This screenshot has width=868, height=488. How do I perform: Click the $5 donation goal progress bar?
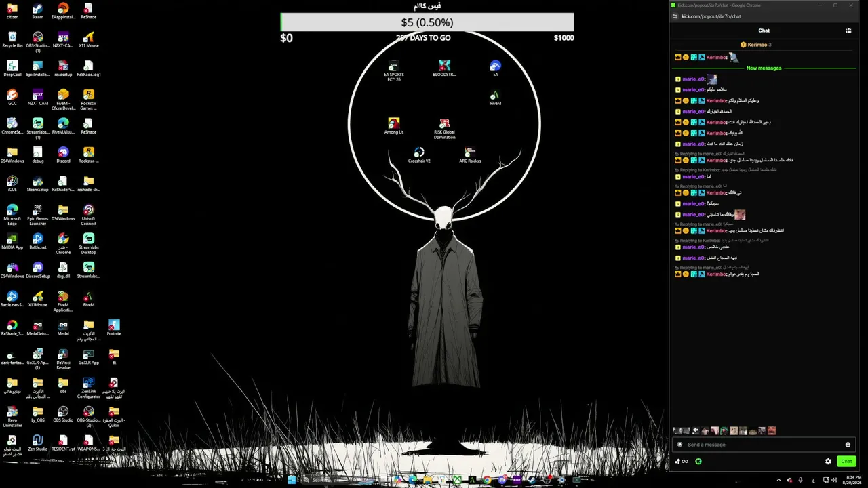tap(427, 22)
